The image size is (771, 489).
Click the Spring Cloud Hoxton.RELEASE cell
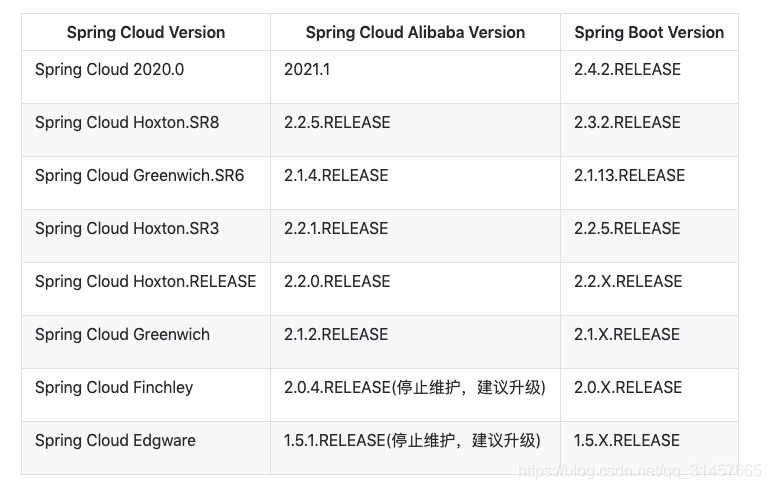145,282
